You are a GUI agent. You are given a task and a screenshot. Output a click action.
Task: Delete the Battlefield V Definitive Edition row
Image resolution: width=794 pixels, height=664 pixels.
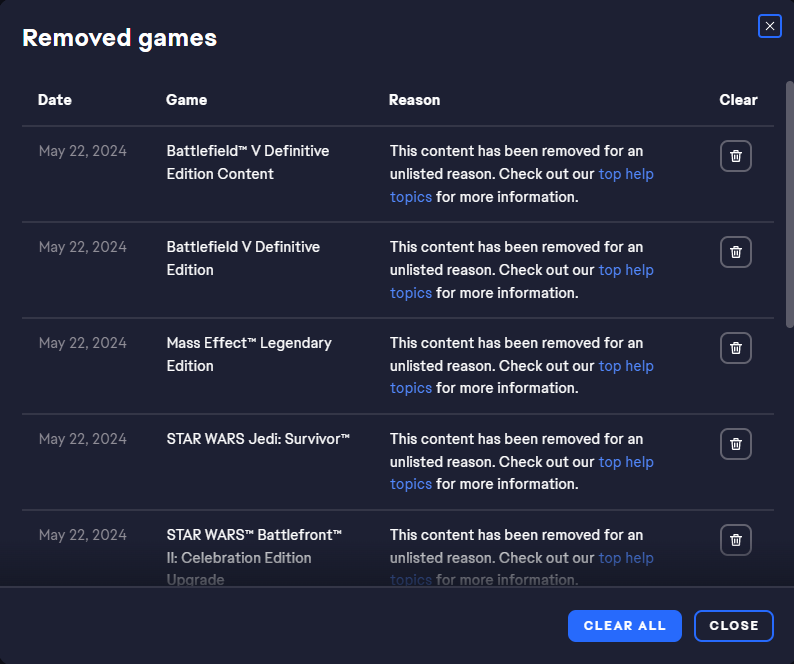(x=736, y=252)
